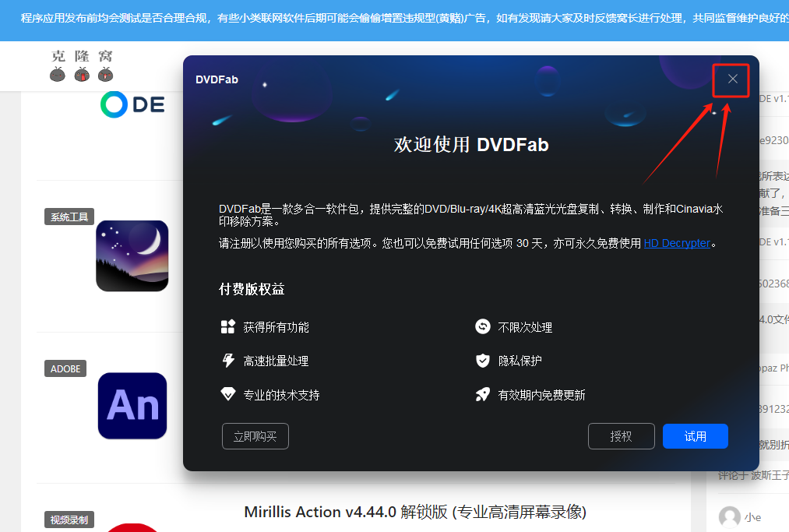Click the 小e commenter avatar
The height and width of the screenshot is (532, 789).
pos(730,517)
